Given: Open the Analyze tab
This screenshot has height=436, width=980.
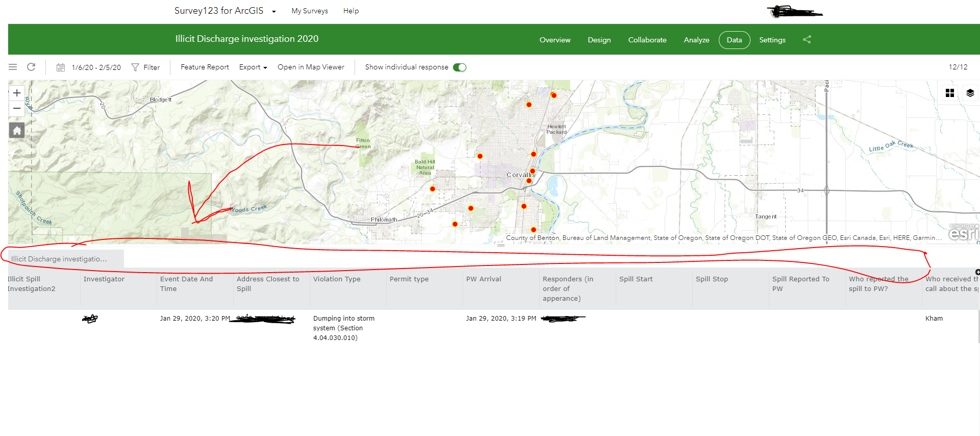Looking at the screenshot, I should [696, 40].
